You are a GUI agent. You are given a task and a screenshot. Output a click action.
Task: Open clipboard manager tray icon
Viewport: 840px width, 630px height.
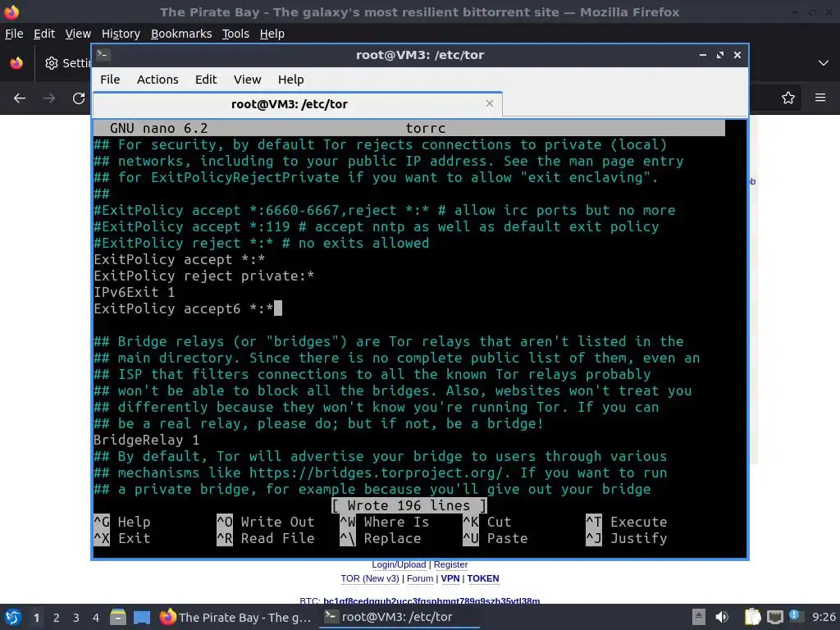click(x=752, y=617)
